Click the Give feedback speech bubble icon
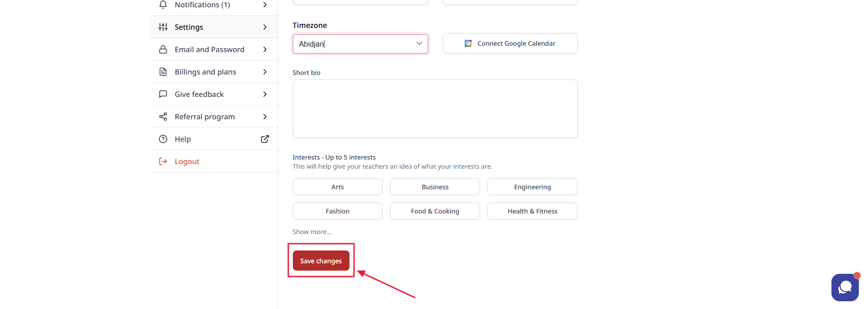868x309 pixels. point(163,94)
